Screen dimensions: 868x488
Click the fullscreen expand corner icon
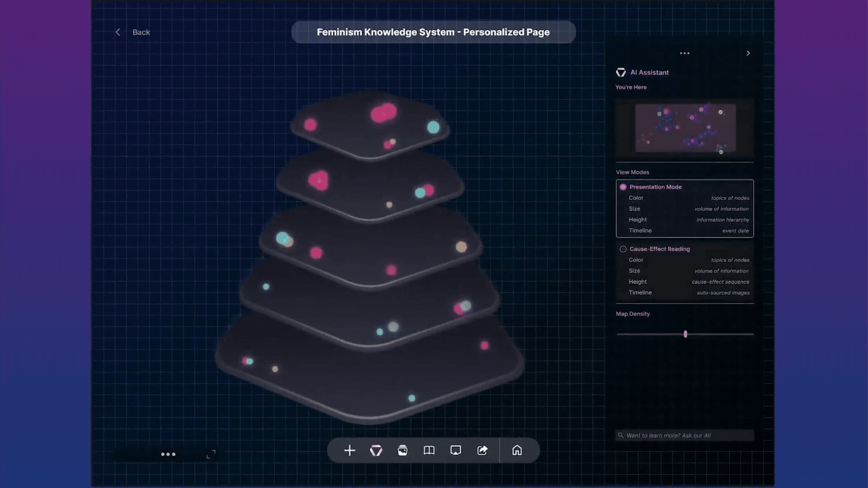click(x=211, y=454)
